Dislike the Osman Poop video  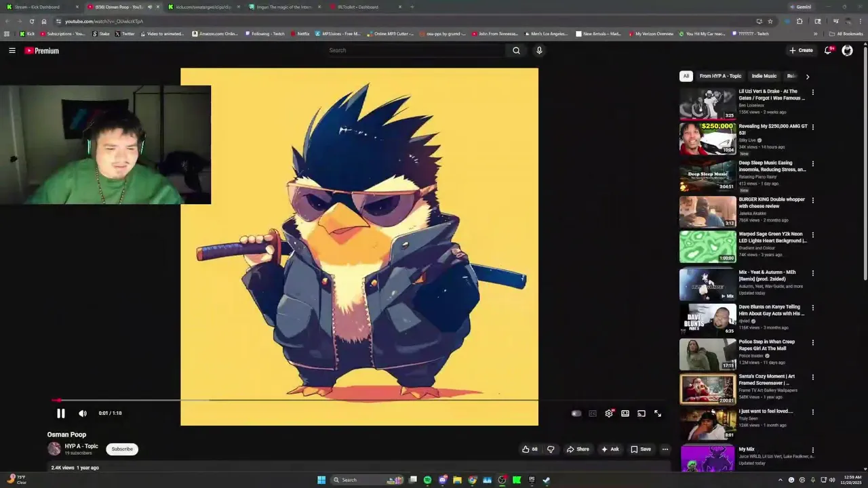point(551,449)
